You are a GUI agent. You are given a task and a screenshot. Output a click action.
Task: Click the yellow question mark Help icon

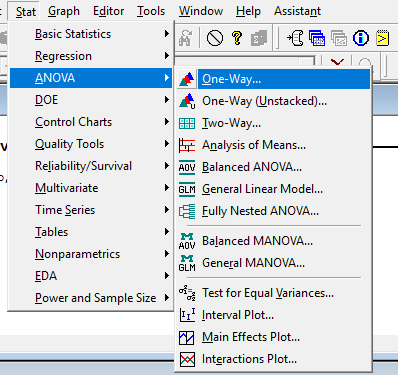tap(237, 38)
